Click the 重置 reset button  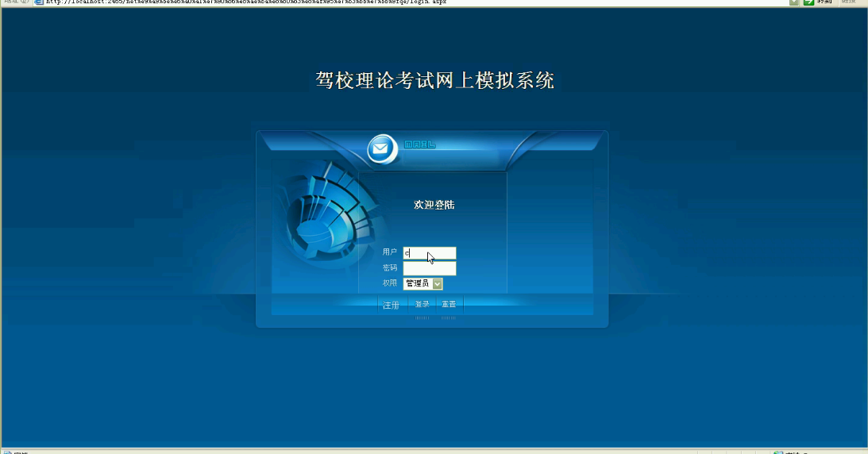[449, 304]
